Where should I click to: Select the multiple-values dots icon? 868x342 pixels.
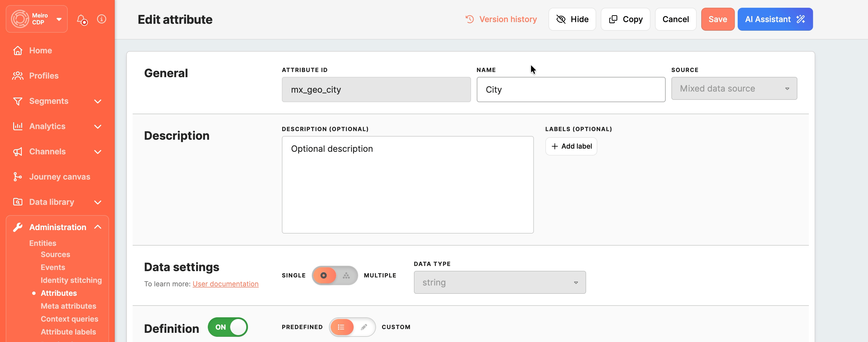(346, 276)
